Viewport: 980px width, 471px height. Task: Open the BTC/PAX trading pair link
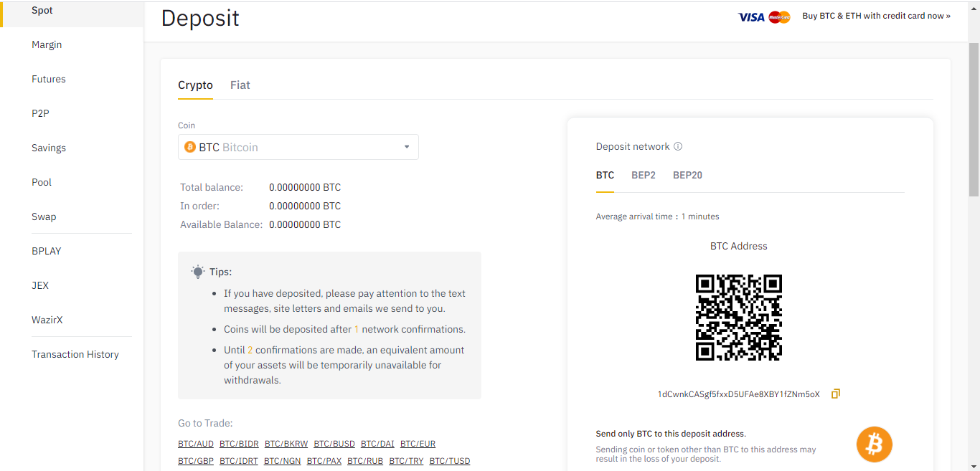tap(324, 461)
